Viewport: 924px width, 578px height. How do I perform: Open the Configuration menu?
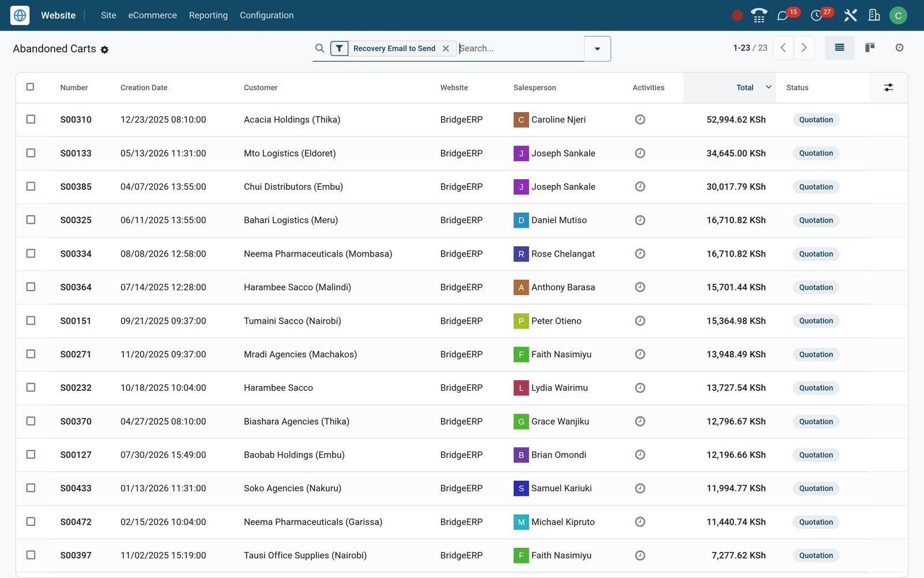(x=267, y=16)
